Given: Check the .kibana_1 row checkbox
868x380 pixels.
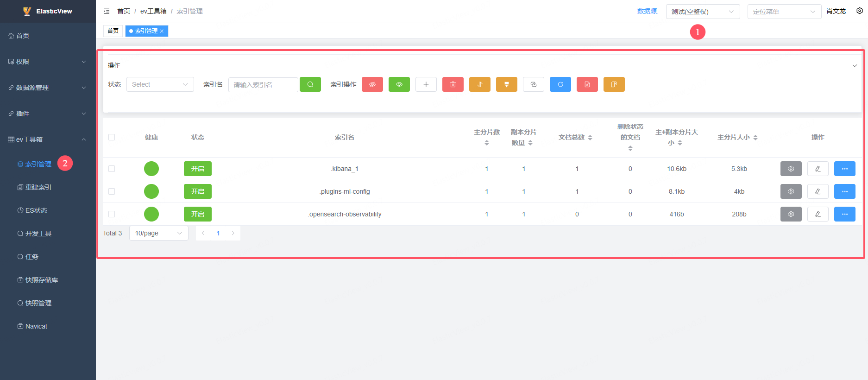Looking at the screenshot, I should [112, 169].
